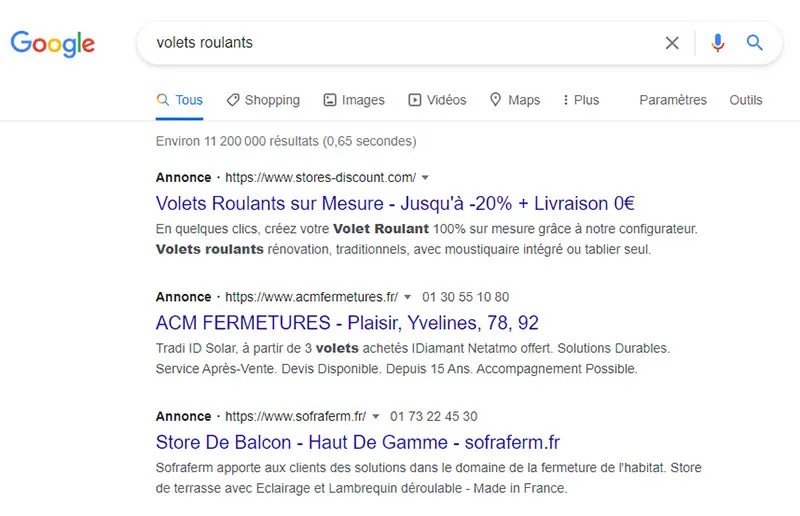
Task: Open the Vidéos tab
Action: pyautogui.click(x=437, y=100)
